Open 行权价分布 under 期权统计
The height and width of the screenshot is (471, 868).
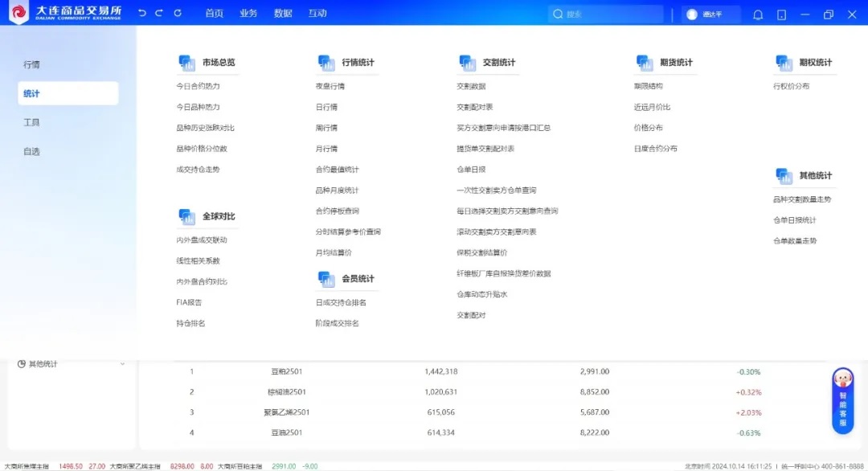coord(791,86)
